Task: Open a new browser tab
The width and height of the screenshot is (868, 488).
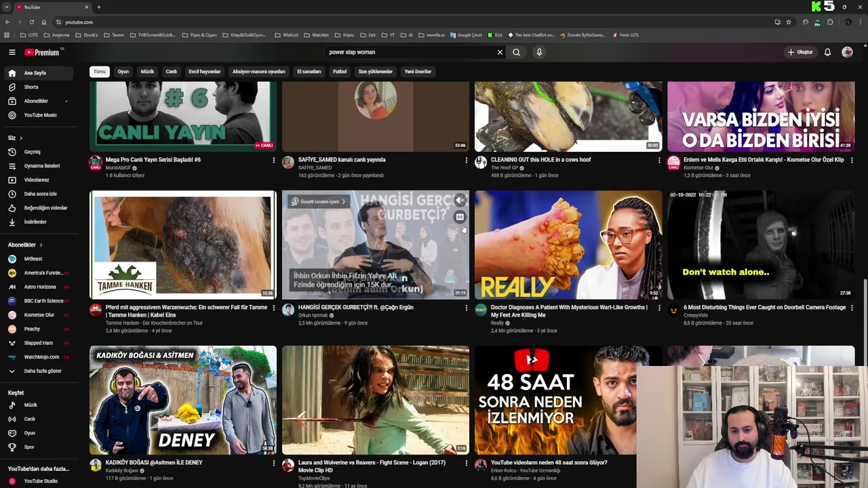Action: pos(98,7)
